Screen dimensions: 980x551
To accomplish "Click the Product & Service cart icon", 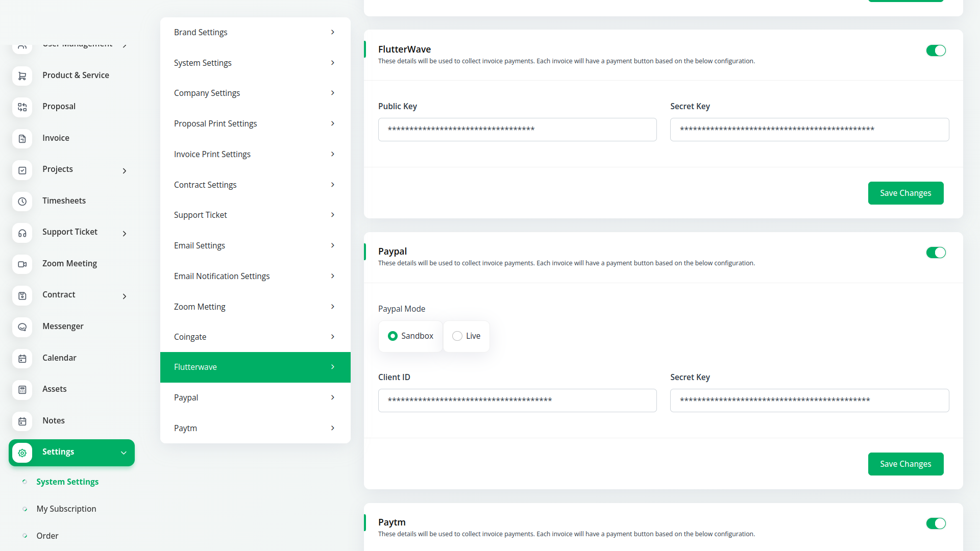I will point(22,76).
